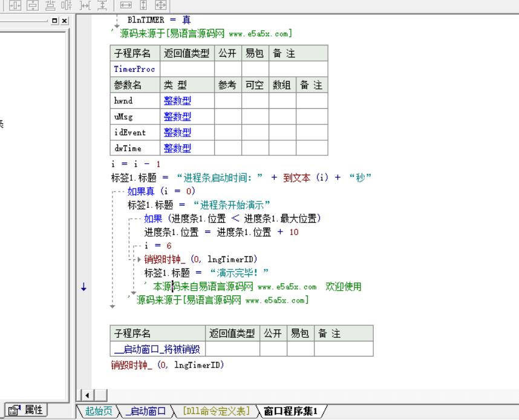Open the 属性 properties tab

(26, 410)
